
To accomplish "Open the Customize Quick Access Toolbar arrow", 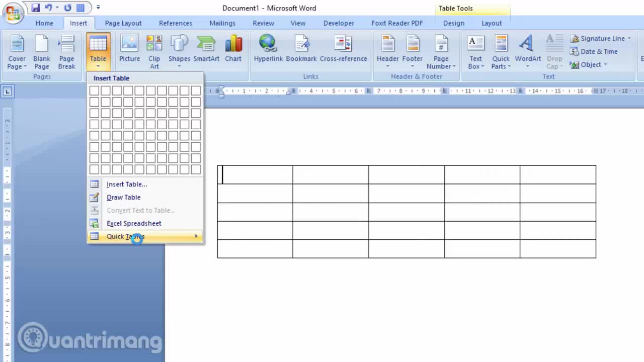I will tap(98, 8).
